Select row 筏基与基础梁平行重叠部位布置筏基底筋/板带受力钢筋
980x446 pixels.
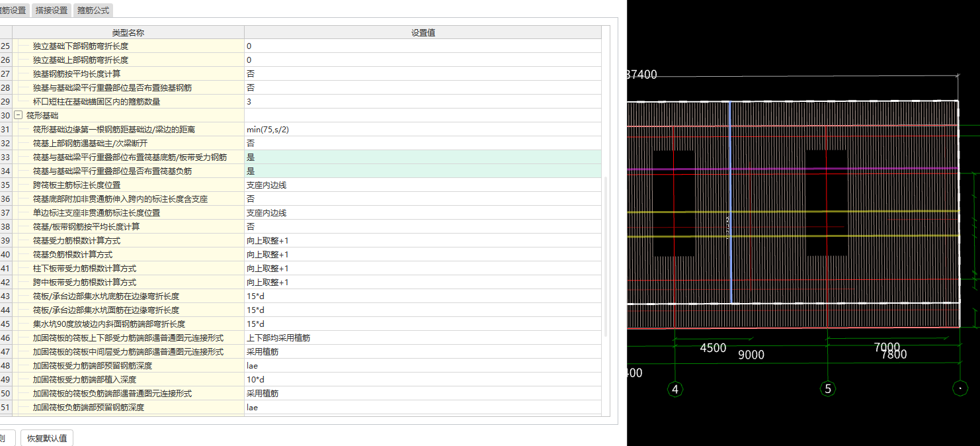[x=128, y=157]
